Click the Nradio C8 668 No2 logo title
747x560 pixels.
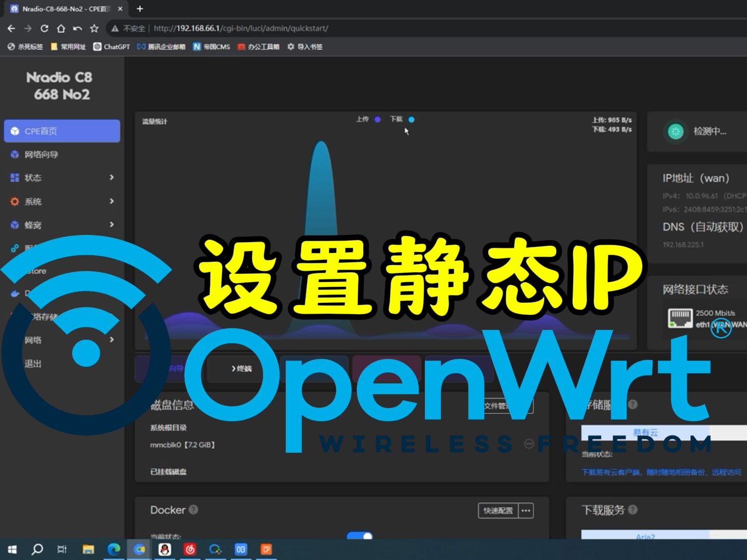(60, 86)
